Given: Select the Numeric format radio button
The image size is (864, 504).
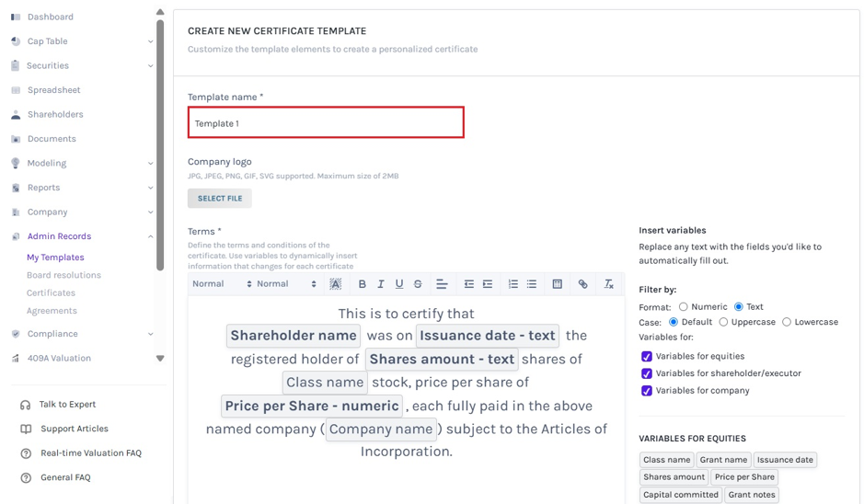Looking at the screenshot, I should (684, 307).
